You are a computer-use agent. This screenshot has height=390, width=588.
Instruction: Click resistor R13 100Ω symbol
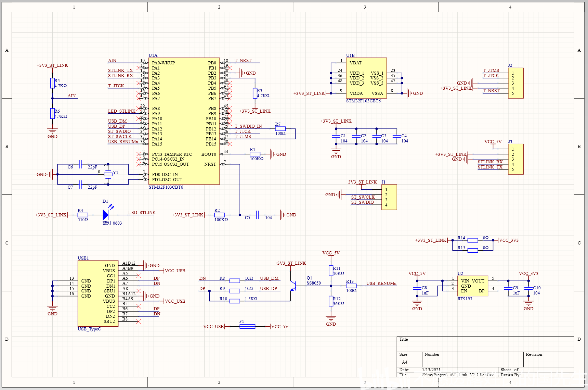pos(351,286)
